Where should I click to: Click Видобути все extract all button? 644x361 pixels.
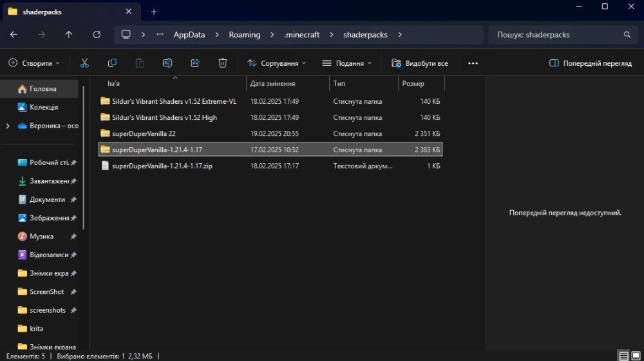[420, 63]
